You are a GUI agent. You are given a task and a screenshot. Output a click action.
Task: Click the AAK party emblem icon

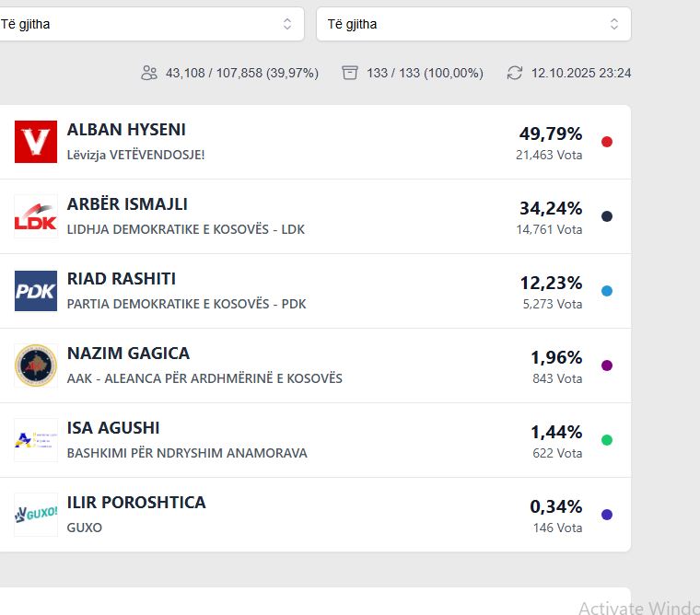pos(36,366)
